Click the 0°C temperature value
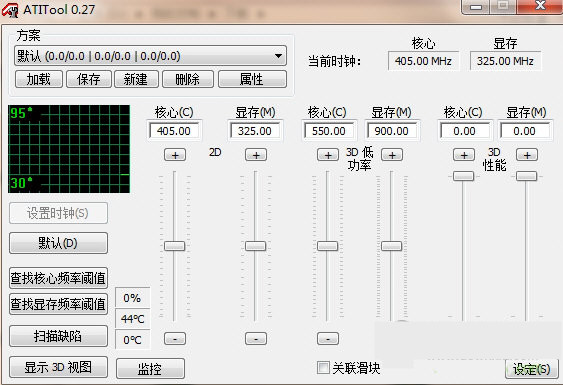Viewport: 563px width, 385px height. coord(132,339)
